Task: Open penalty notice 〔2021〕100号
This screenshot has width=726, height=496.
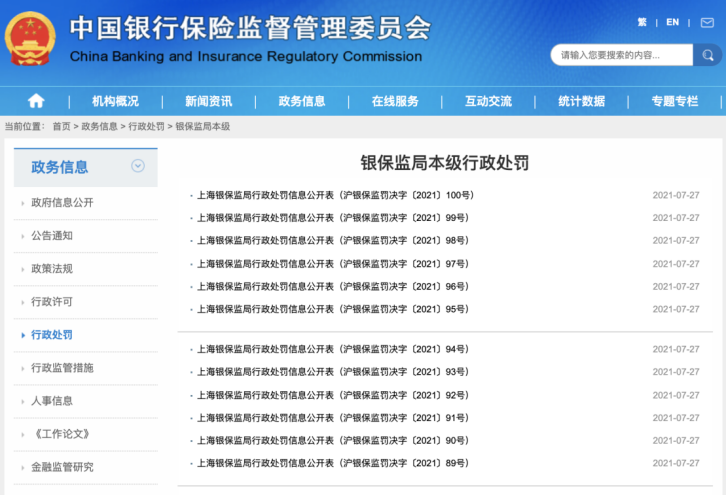Action: [335, 195]
